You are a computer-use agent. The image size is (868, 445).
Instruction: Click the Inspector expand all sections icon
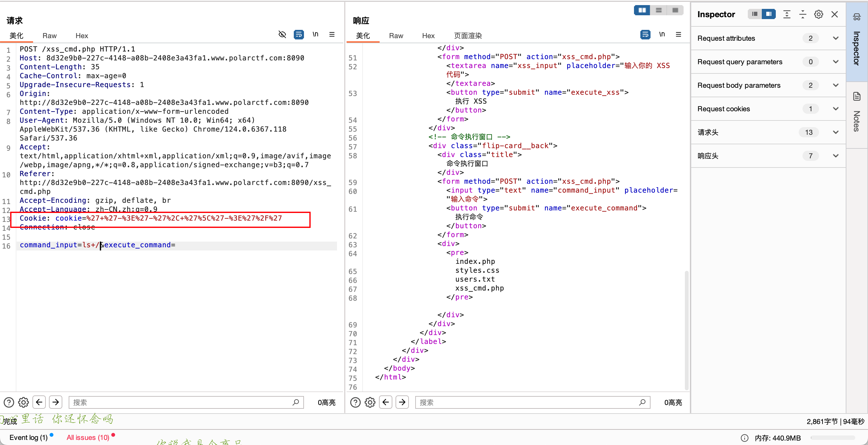787,15
